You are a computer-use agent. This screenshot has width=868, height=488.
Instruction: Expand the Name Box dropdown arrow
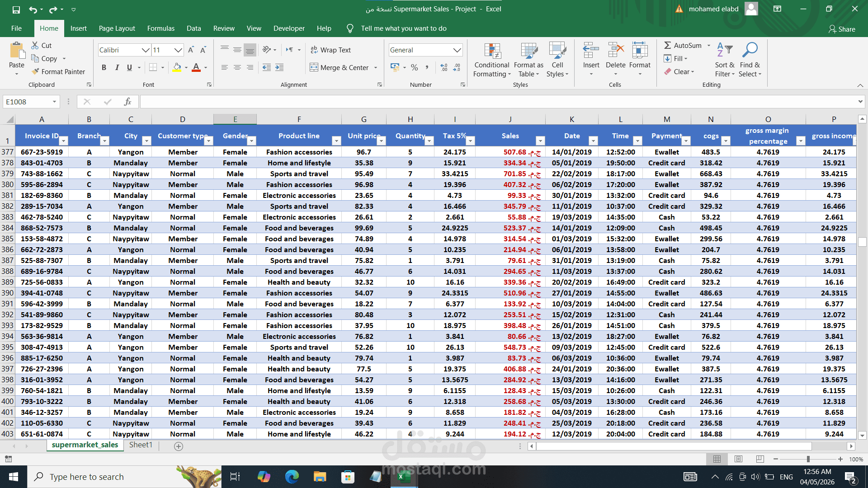point(54,102)
